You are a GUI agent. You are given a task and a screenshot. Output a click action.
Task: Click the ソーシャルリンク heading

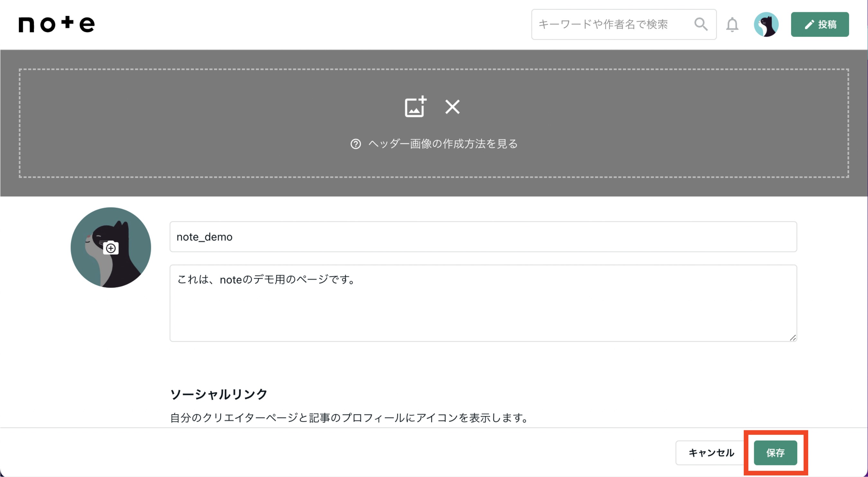pos(219,394)
